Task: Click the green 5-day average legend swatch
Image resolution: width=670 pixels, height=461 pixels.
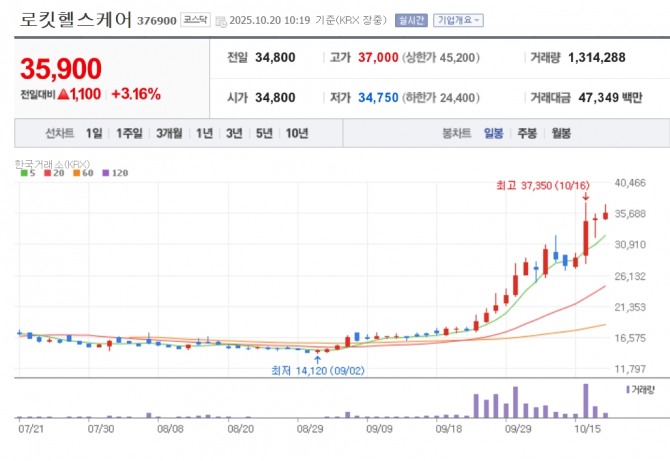Action: coord(24,173)
